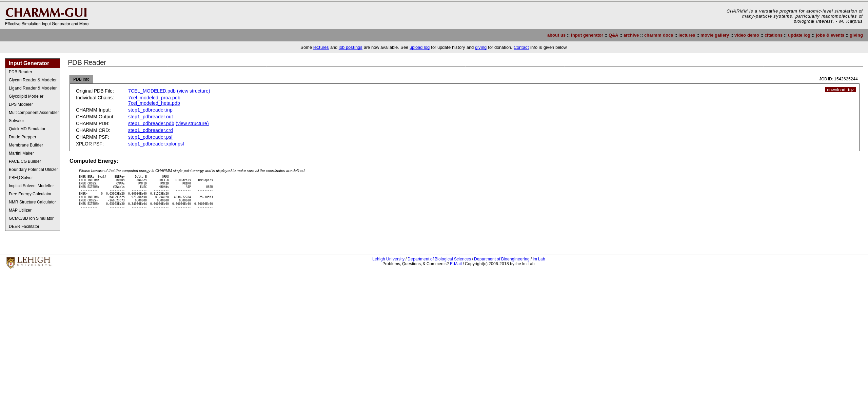Open the about us menu item

click(x=556, y=35)
